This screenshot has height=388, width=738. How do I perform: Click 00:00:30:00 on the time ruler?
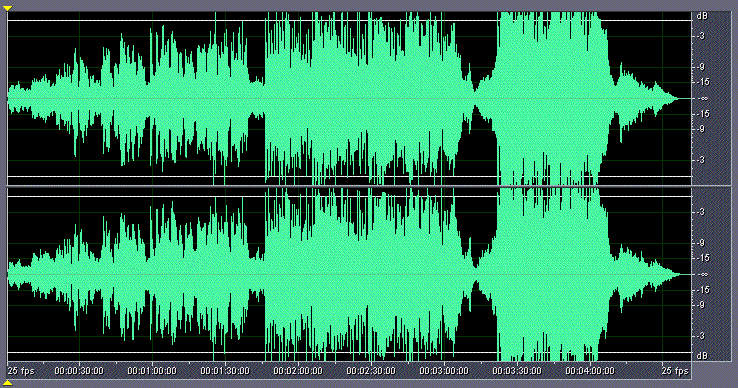tap(79, 371)
